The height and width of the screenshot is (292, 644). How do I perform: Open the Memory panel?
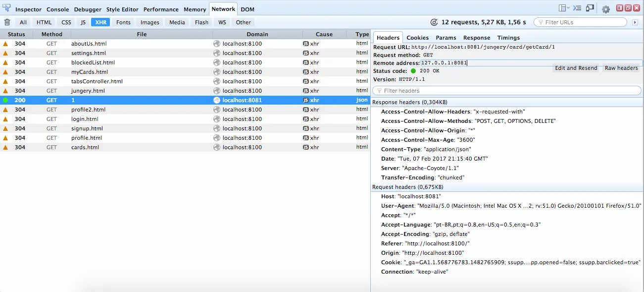195,9
